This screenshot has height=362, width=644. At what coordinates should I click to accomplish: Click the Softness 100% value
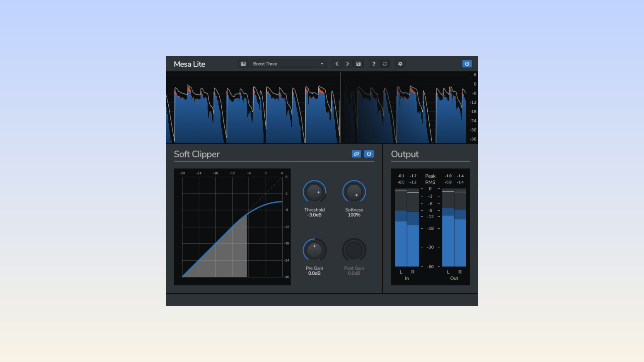(354, 215)
